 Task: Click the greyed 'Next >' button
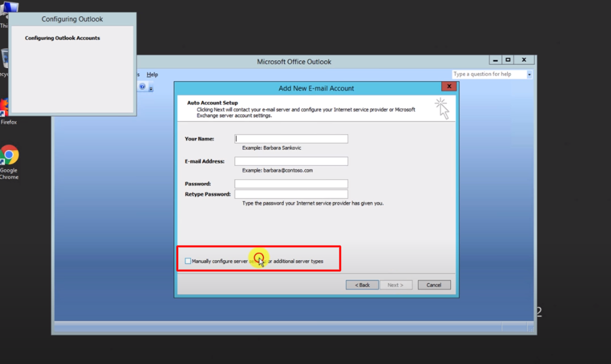pos(396,285)
